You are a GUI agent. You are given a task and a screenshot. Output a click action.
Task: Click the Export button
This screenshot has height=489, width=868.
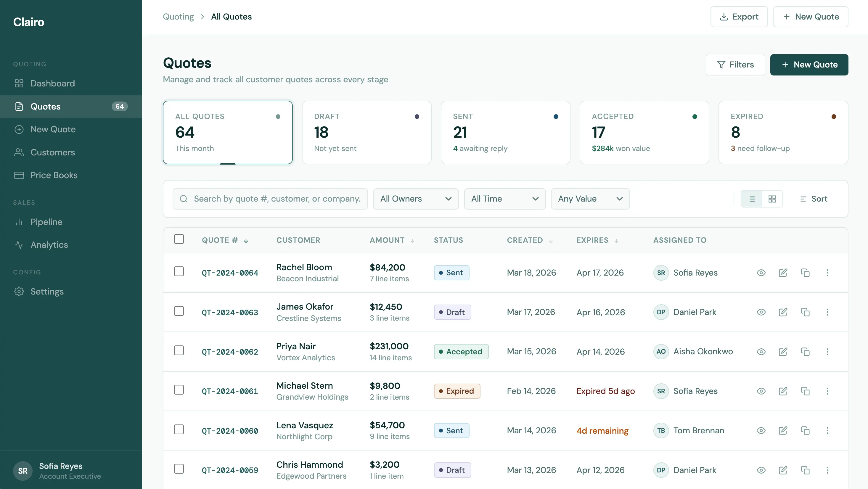(739, 17)
